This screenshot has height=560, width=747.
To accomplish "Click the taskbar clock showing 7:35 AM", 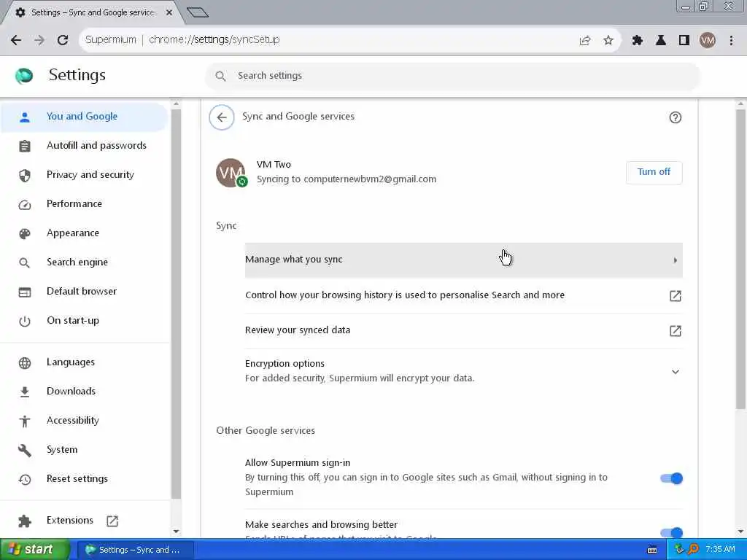I will click(720, 550).
